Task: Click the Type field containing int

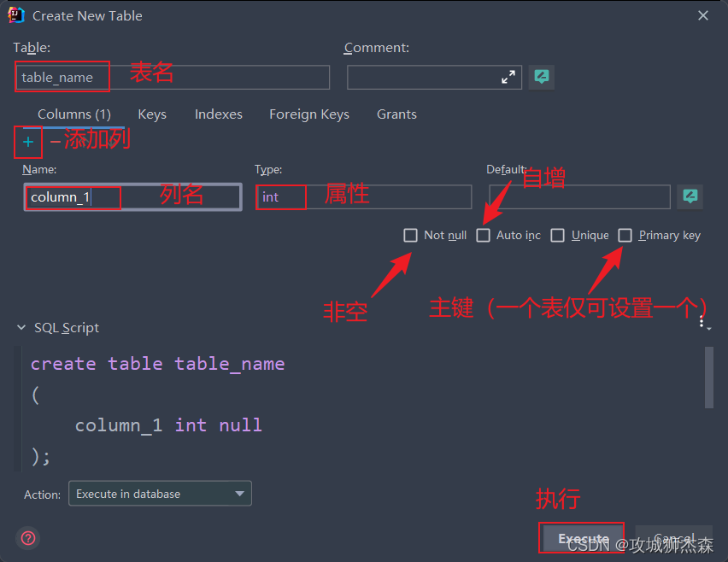Action: (364, 196)
